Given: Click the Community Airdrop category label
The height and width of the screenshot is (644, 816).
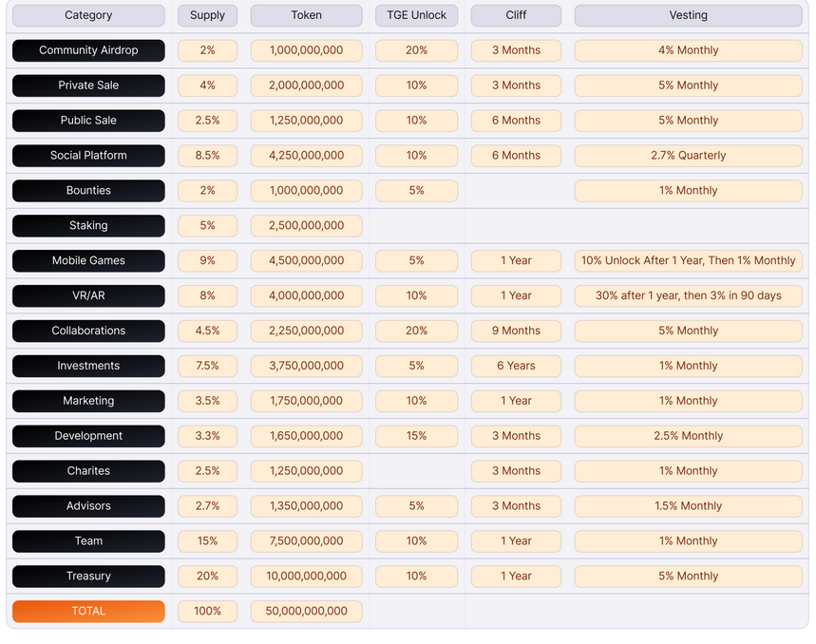Looking at the screenshot, I should (x=88, y=50).
